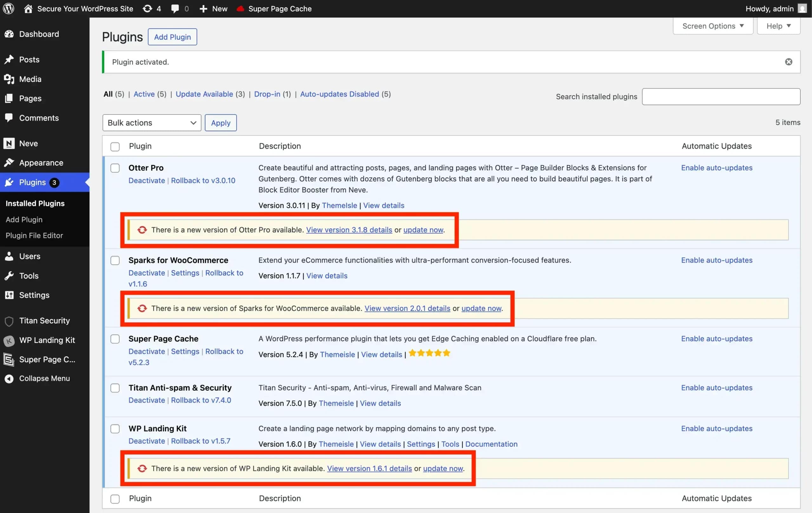Deactivate the Otter Pro plugin
Screen dimensions: 812x513
click(x=147, y=181)
